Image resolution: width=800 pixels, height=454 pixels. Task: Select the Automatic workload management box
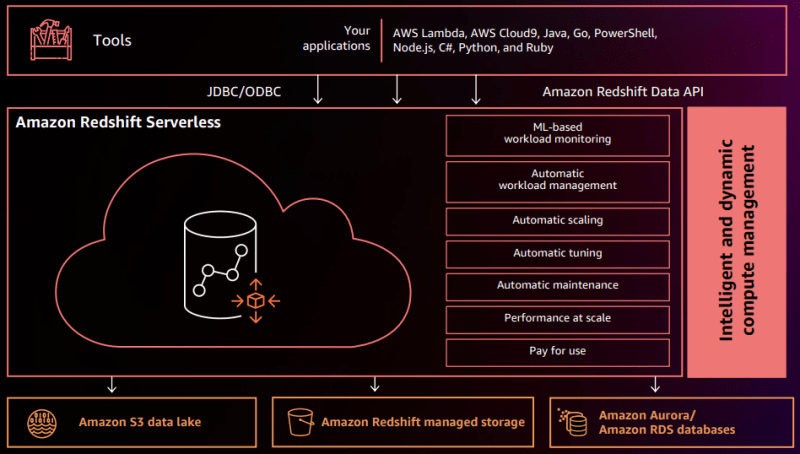tap(558, 182)
